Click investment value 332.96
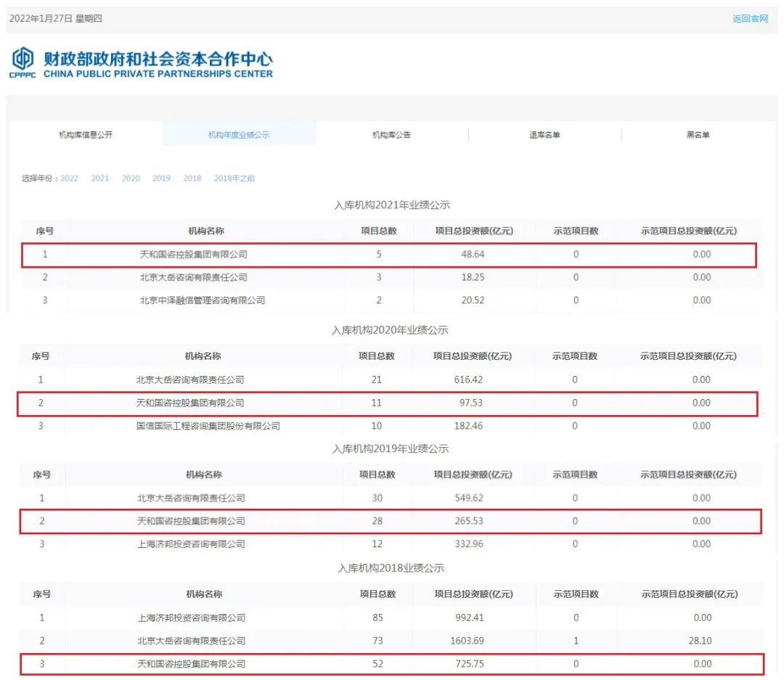The height and width of the screenshot is (680, 784). tap(469, 544)
